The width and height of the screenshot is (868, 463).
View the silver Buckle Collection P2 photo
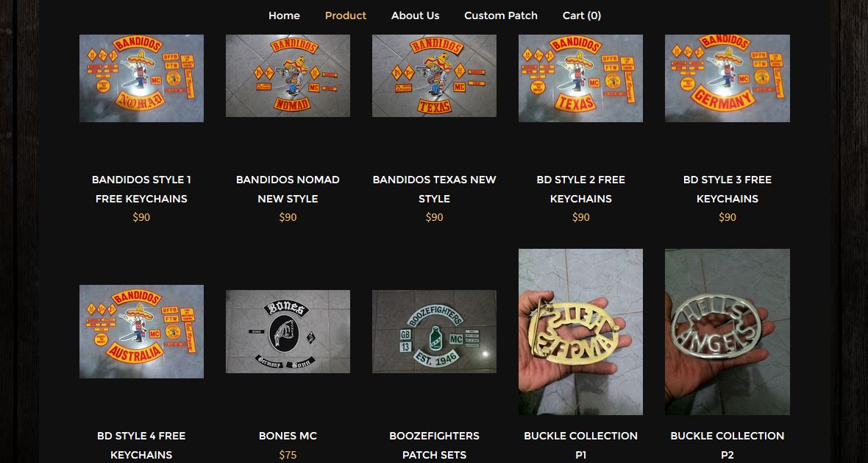point(728,332)
